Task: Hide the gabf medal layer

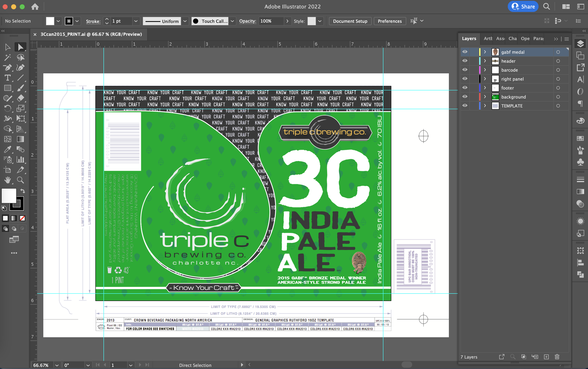Action: (465, 52)
